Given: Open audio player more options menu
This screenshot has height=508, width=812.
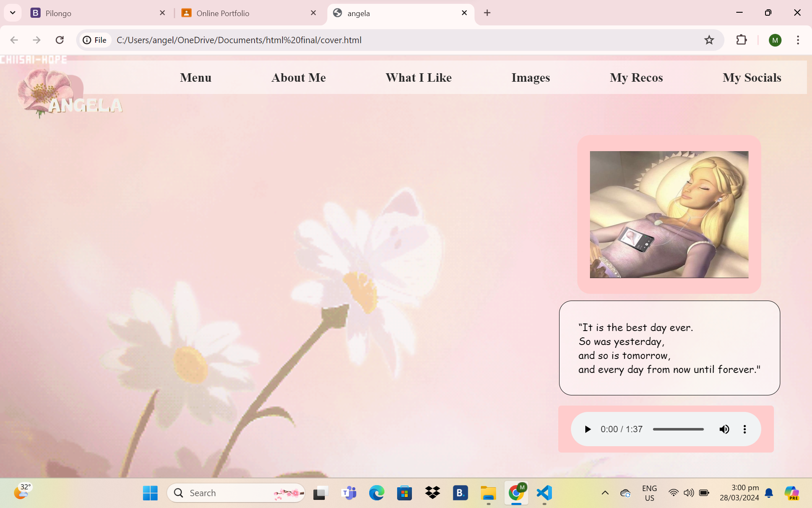Looking at the screenshot, I should [744, 429].
